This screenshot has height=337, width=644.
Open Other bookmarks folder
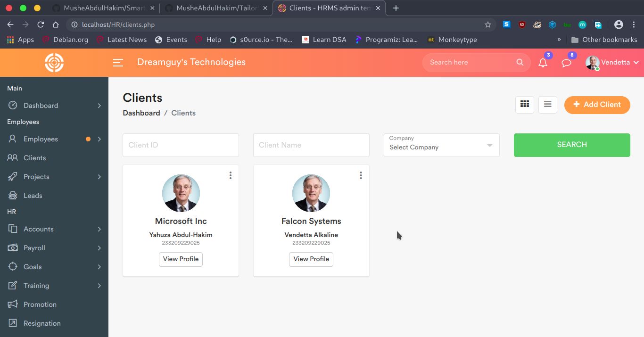(x=604, y=40)
